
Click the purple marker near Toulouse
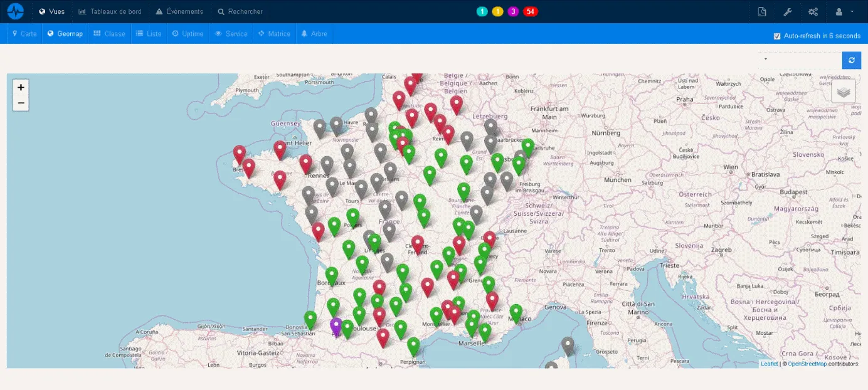point(336,326)
